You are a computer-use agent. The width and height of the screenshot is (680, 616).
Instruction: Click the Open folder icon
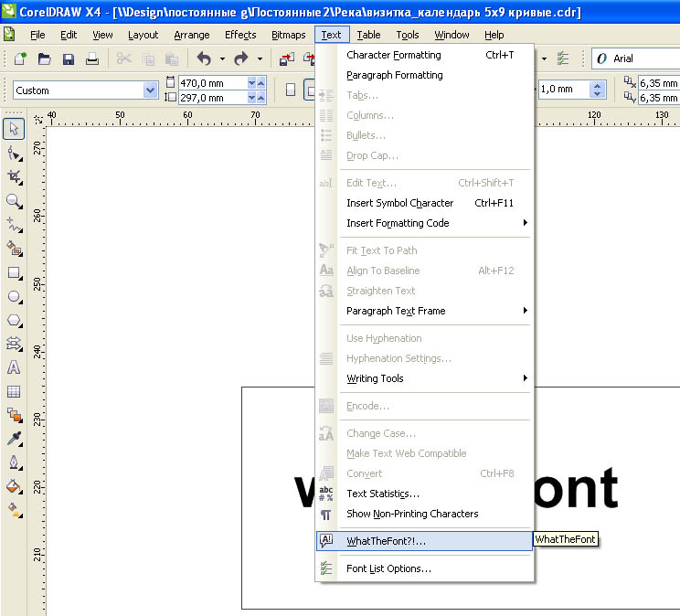[x=44, y=58]
